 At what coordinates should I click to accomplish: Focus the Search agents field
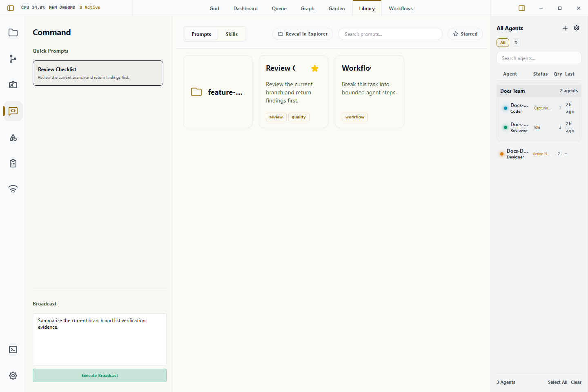pyautogui.click(x=539, y=58)
